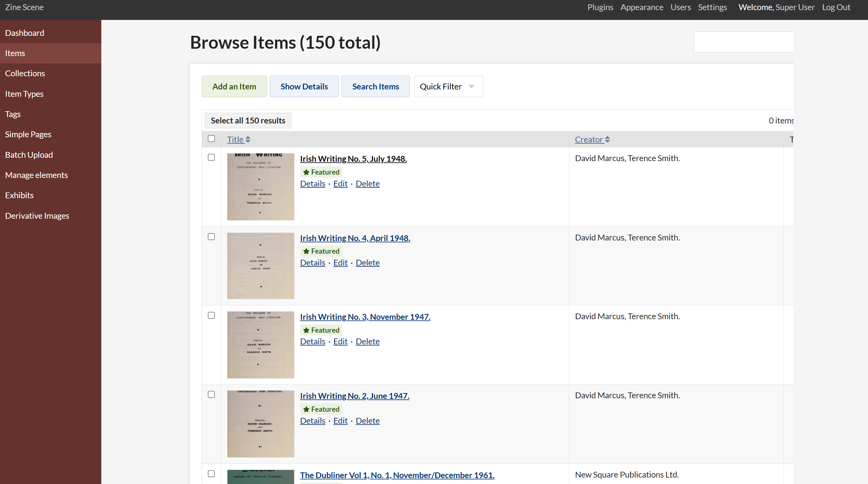Open Simple Pages in the sidebar
The width and height of the screenshot is (868, 484).
click(x=51, y=134)
